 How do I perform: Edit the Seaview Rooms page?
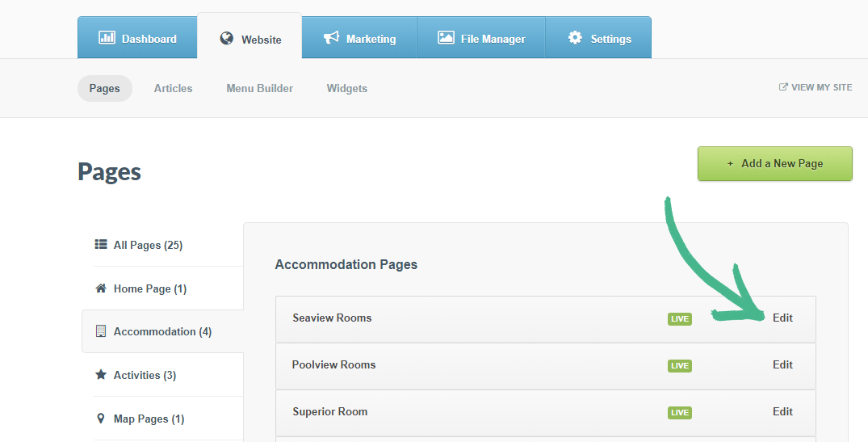click(782, 318)
